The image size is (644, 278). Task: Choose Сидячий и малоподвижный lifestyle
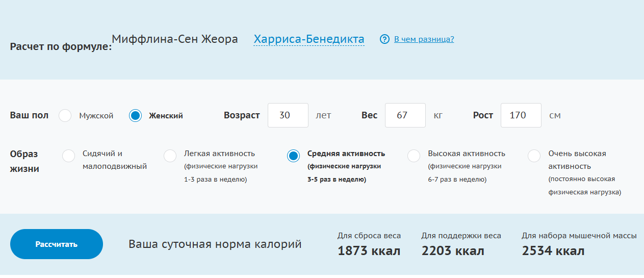(69, 156)
